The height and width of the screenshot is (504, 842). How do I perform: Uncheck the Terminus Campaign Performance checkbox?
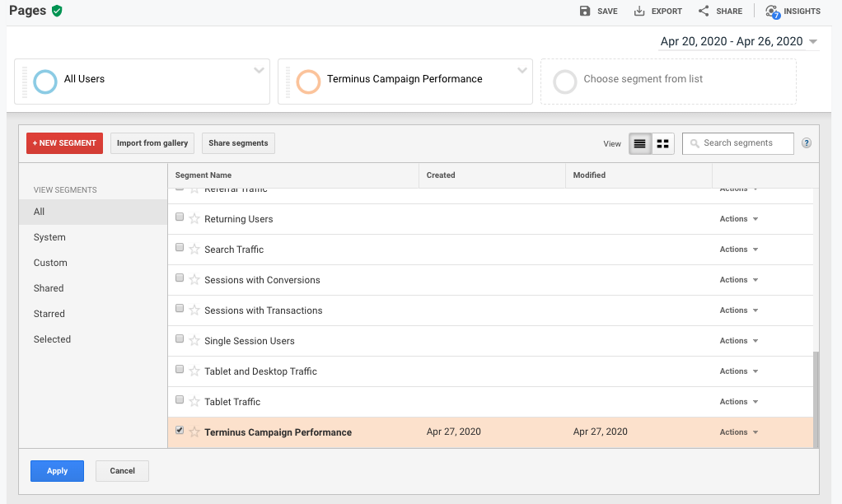pos(180,430)
